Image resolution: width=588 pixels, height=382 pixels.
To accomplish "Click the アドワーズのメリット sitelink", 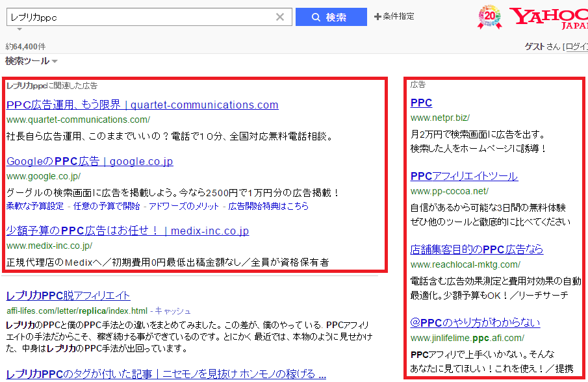I will coord(184,206).
